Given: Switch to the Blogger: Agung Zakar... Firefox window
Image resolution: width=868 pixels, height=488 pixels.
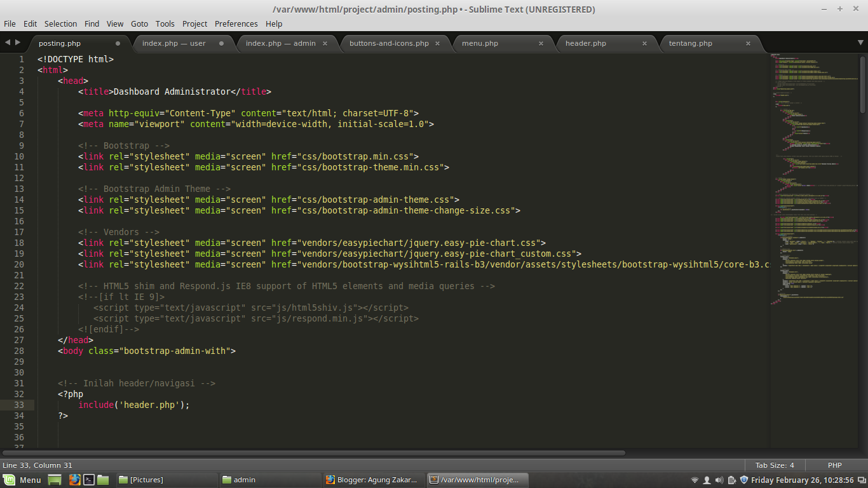Looking at the screenshot, I should click(374, 480).
